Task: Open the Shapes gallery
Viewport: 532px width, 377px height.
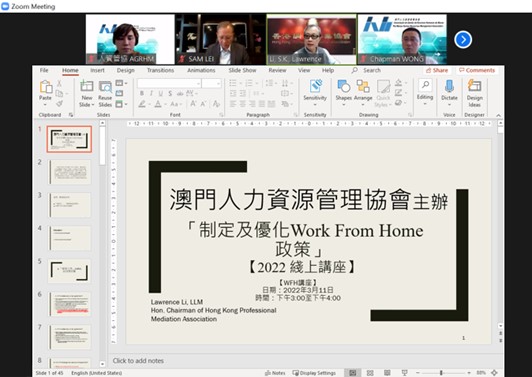Action: pos(344,93)
